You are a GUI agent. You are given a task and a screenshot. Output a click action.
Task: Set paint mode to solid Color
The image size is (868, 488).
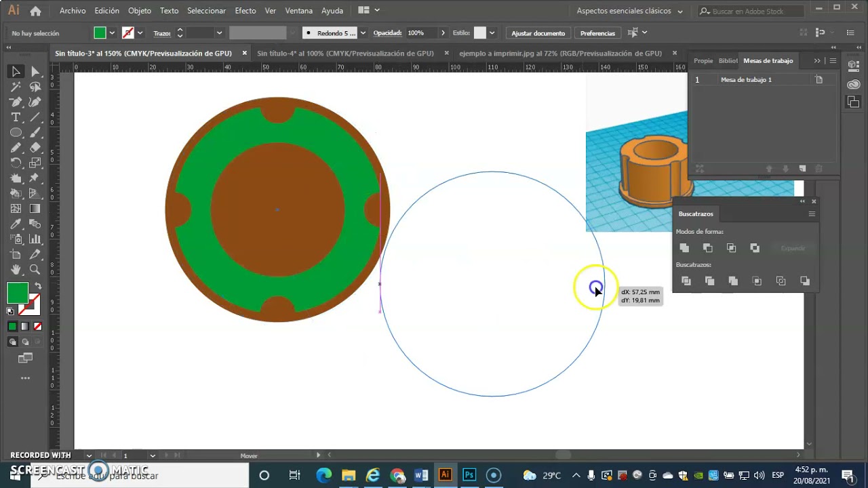12,326
